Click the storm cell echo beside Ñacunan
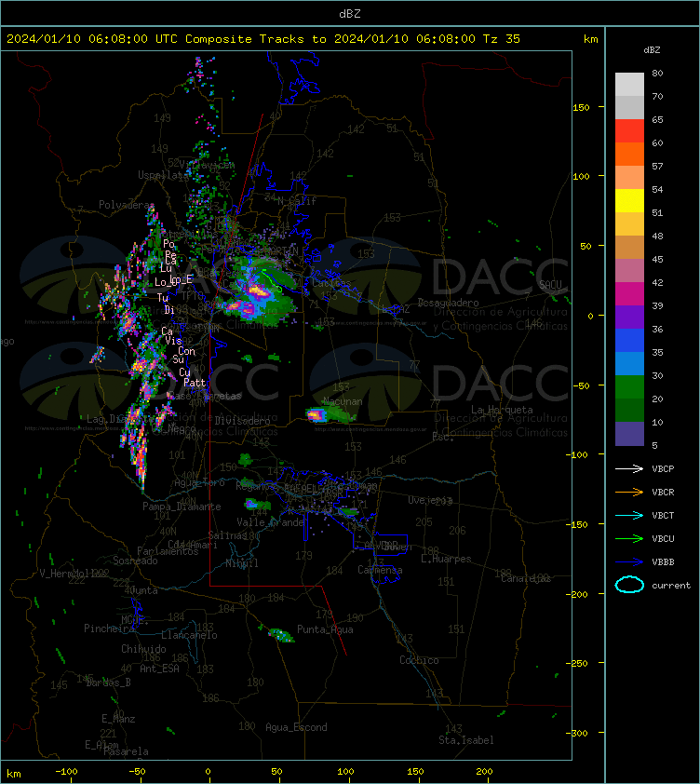Viewport: 700px width, 784px height. (x=317, y=414)
